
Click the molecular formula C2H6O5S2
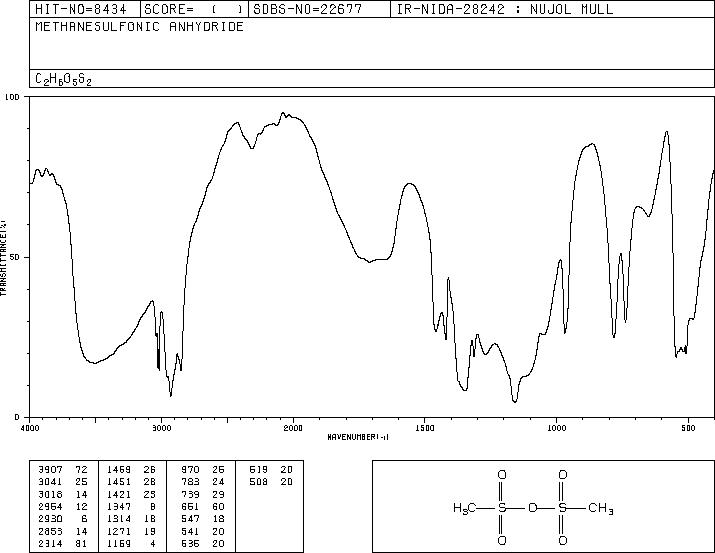click(63, 79)
